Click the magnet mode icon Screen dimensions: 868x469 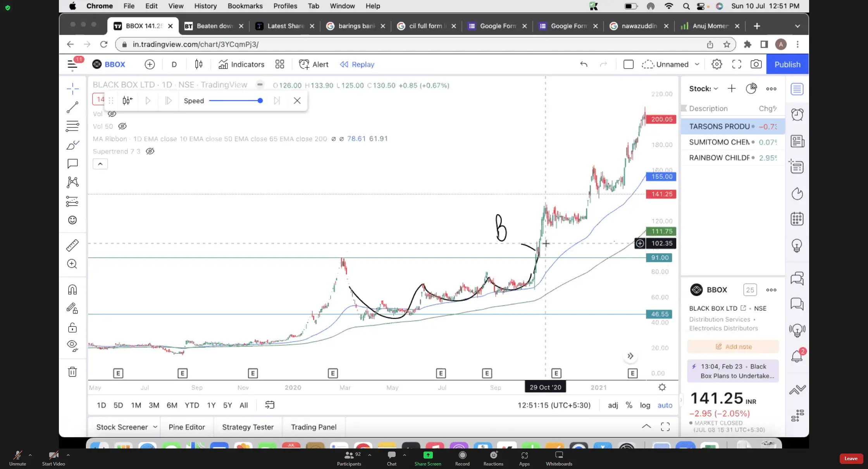coord(72,290)
